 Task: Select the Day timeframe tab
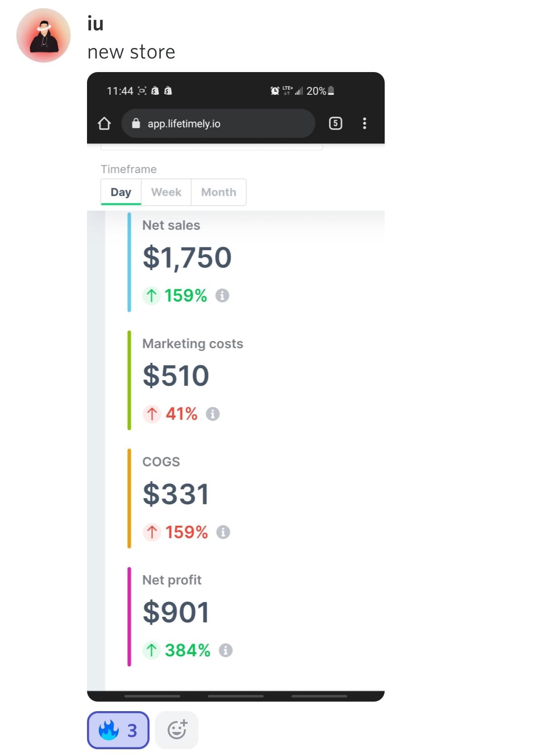pos(121,192)
